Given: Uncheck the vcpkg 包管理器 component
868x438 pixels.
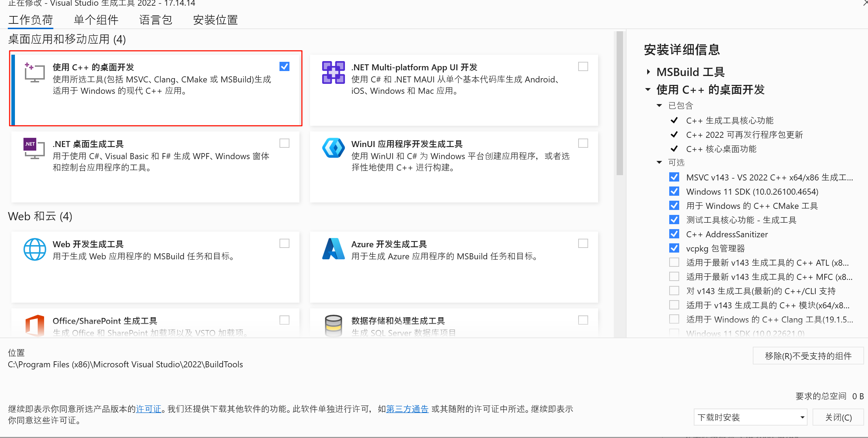Looking at the screenshot, I should (x=674, y=248).
